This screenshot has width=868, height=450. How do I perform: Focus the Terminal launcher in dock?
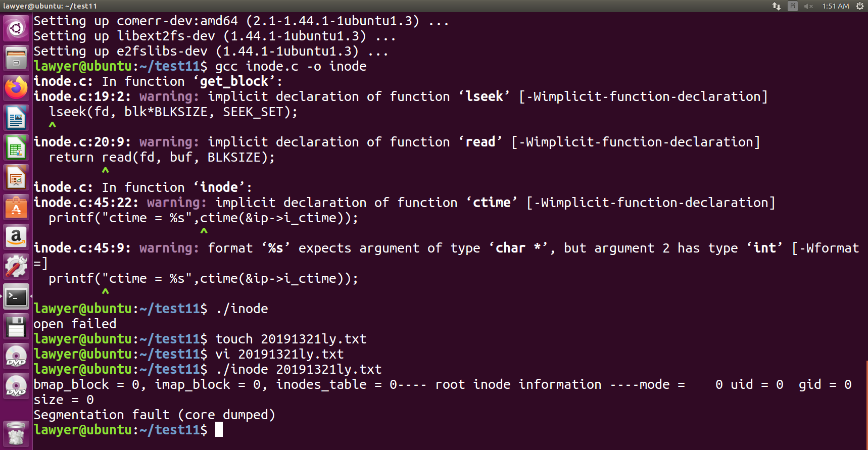[16, 296]
